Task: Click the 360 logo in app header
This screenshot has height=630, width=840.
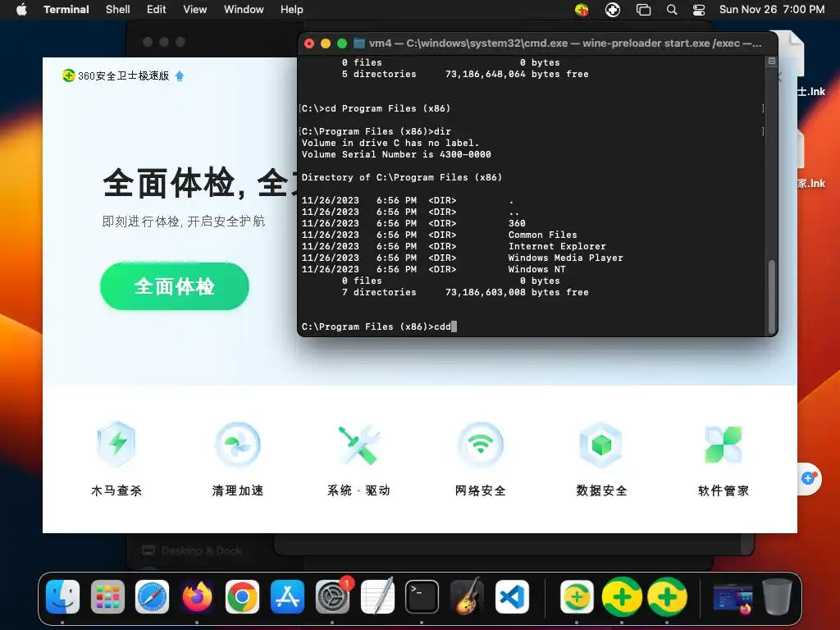Action: tap(69, 75)
